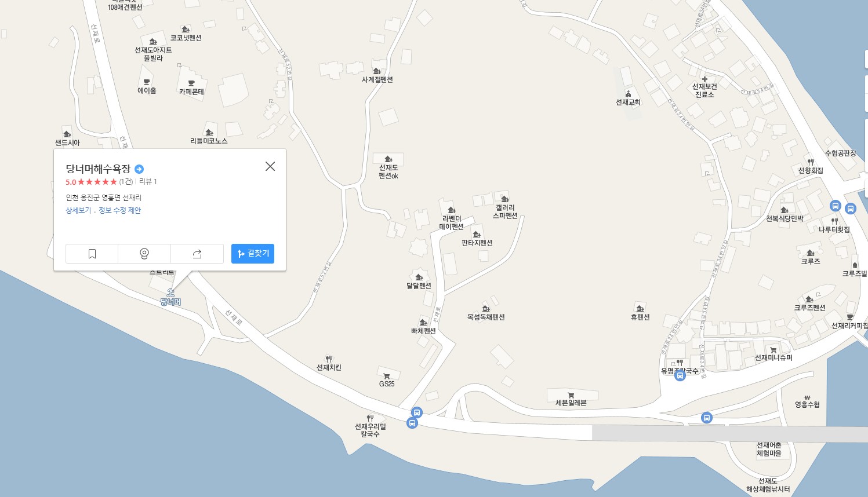Open roadview for 당너머해수욕장
Viewport: 868px width, 497px height.
tap(144, 254)
